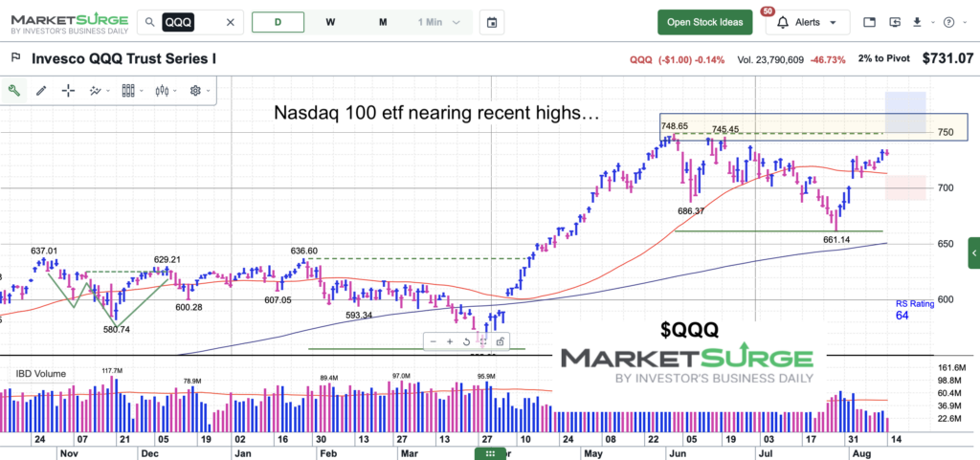Click the Vol. 23,790,609 value
The height and width of the screenshot is (460, 980).
tap(770, 60)
